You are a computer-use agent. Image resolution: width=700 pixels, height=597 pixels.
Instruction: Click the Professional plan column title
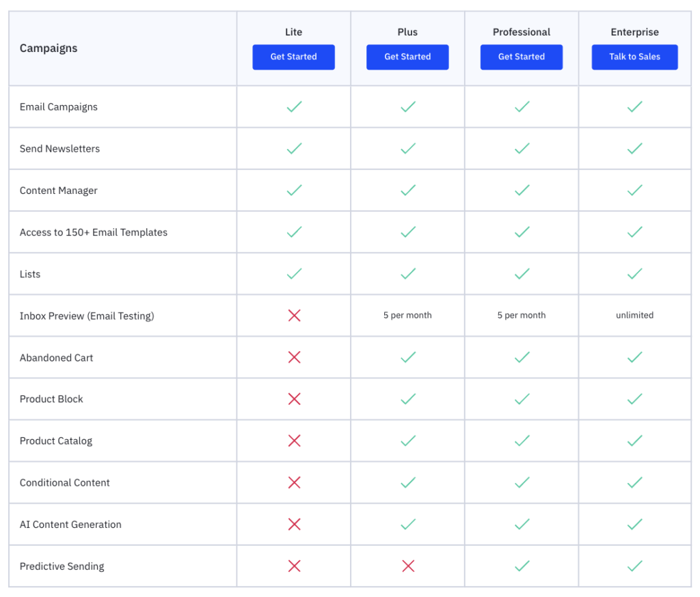522,32
